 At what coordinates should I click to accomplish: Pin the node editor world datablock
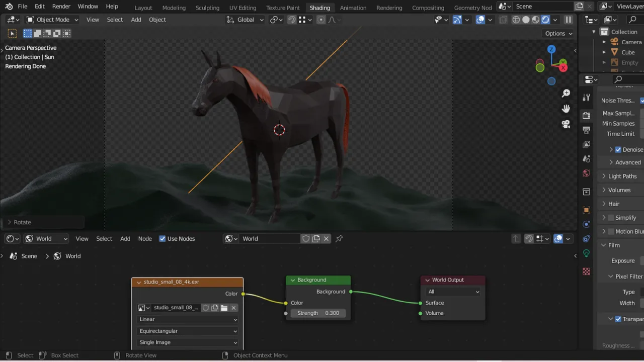point(339,239)
